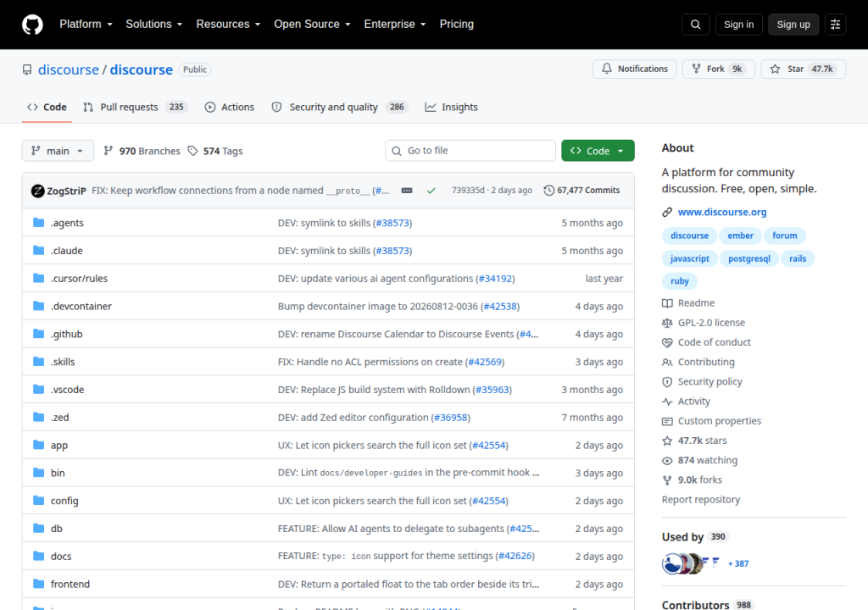
Task: Click the app folder icon
Action: [x=39, y=445]
